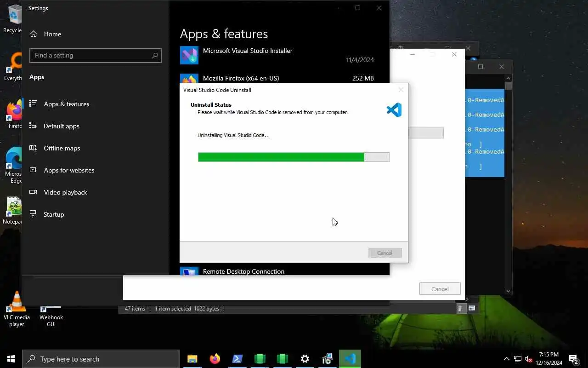This screenshot has width=588, height=368.
Task: Maximize the PowerShell console window
Action: (481, 67)
